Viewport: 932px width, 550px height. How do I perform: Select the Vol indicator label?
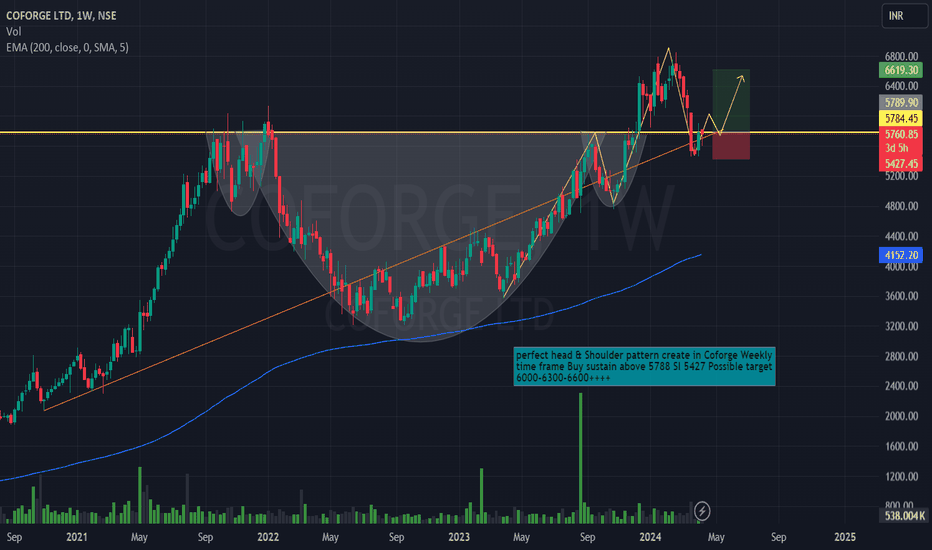pos(14,32)
